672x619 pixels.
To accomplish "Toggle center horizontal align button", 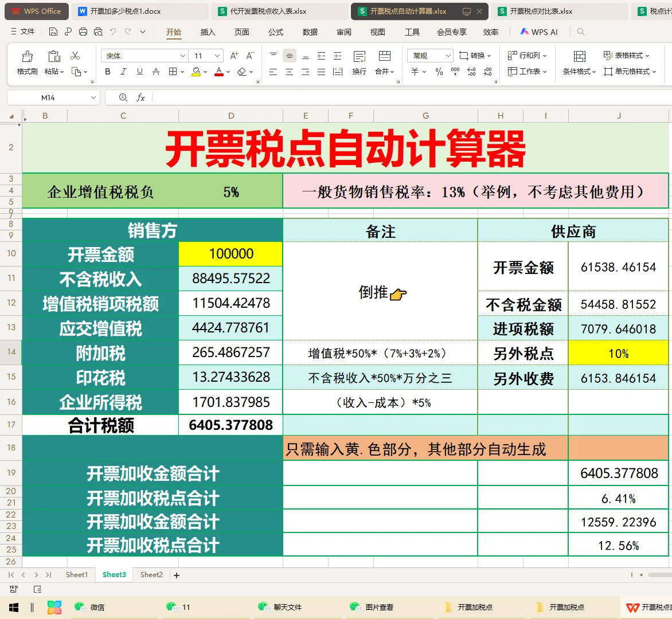I will (x=290, y=72).
